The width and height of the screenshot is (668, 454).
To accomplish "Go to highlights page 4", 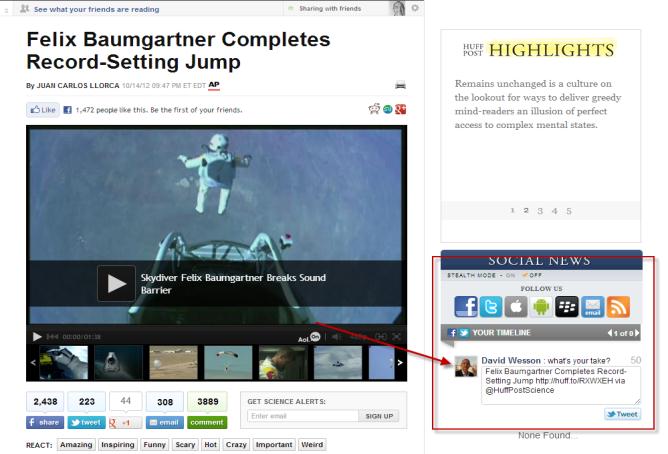I will point(554,211).
